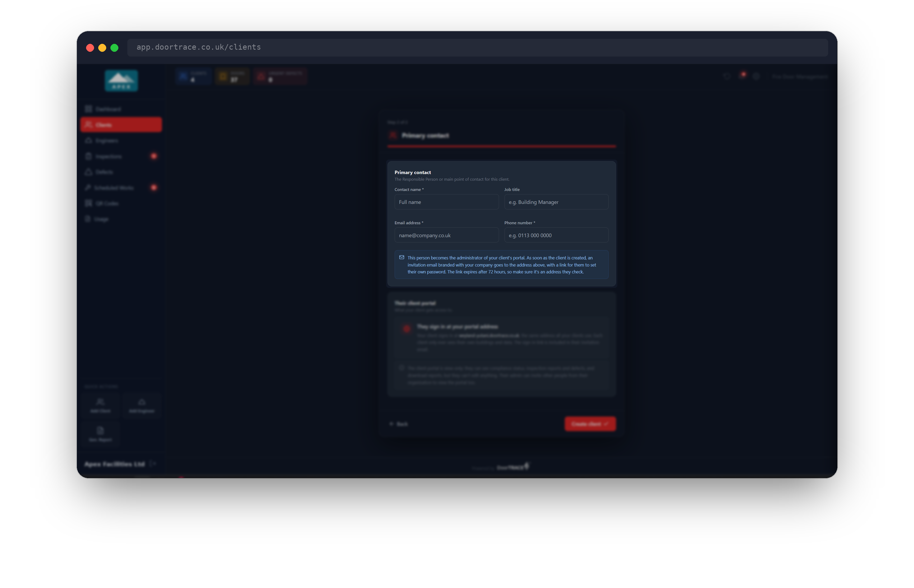Open QR Codes in the sidebar
This screenshot has height=588, width=914.
[121, 203]
